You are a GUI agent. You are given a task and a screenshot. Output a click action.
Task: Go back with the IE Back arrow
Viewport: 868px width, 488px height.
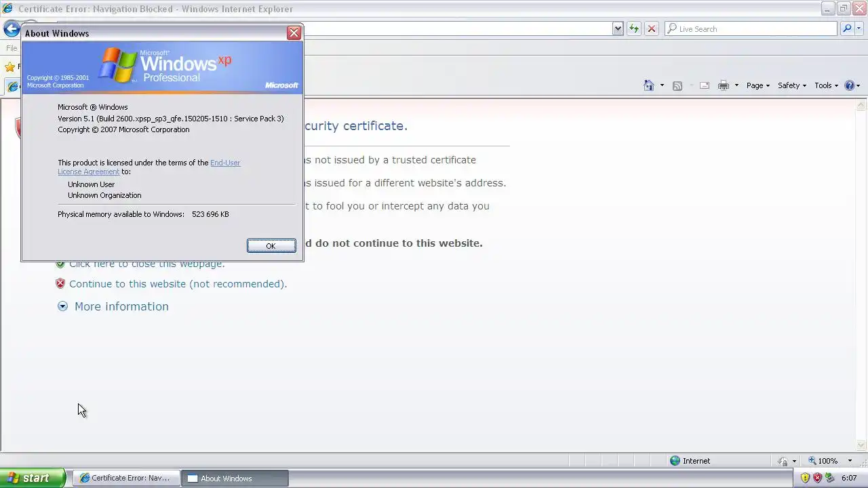(12, 28)
